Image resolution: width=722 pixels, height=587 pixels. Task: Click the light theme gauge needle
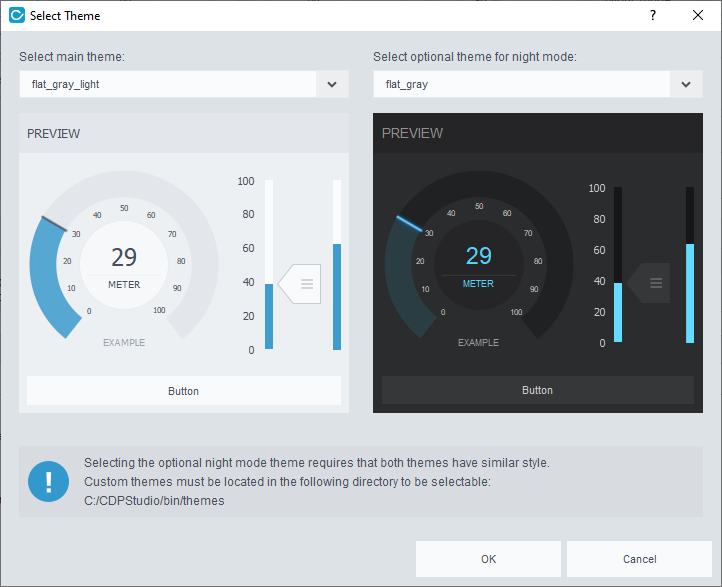54,224
